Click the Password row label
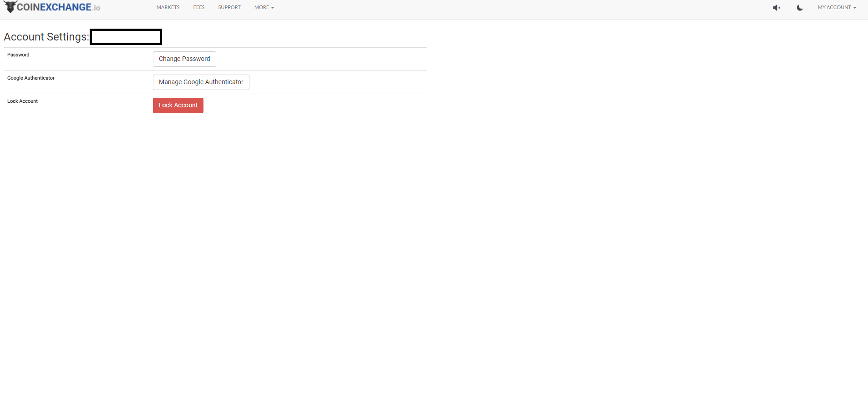This screenshot has height=417, width=868. coord(18,55)
